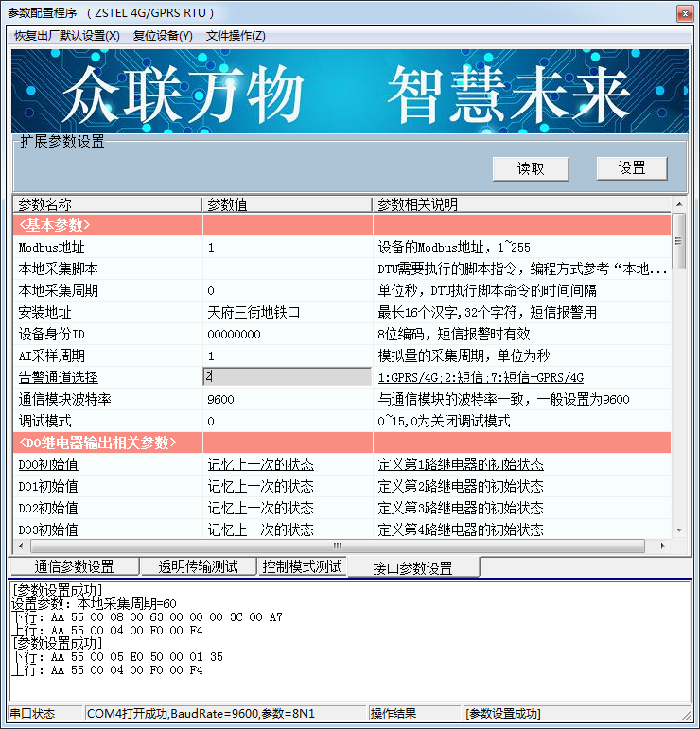Select the 设备身份ID parameter name
Viewport: 700px width, 729px height.
click(x=52, y=334)
